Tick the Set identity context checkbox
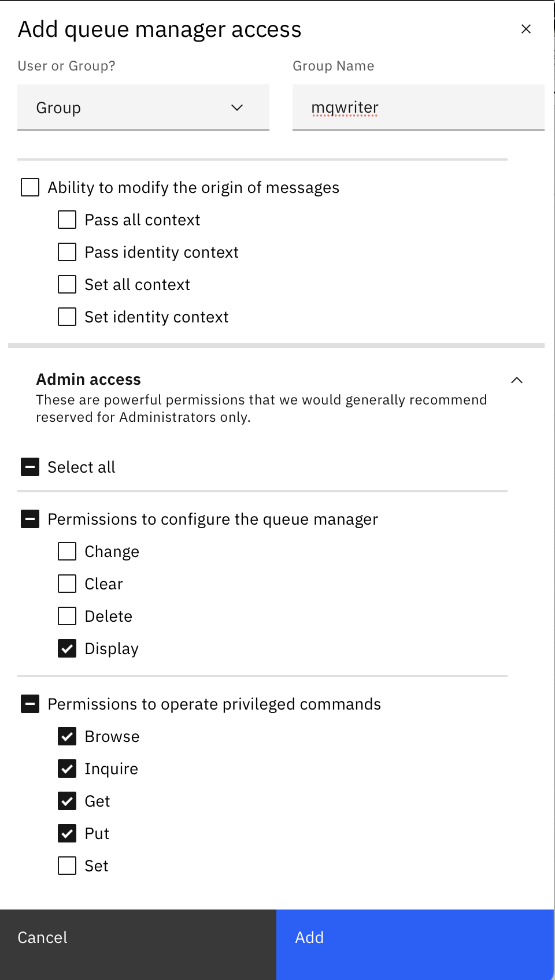 tap(67, 317)
